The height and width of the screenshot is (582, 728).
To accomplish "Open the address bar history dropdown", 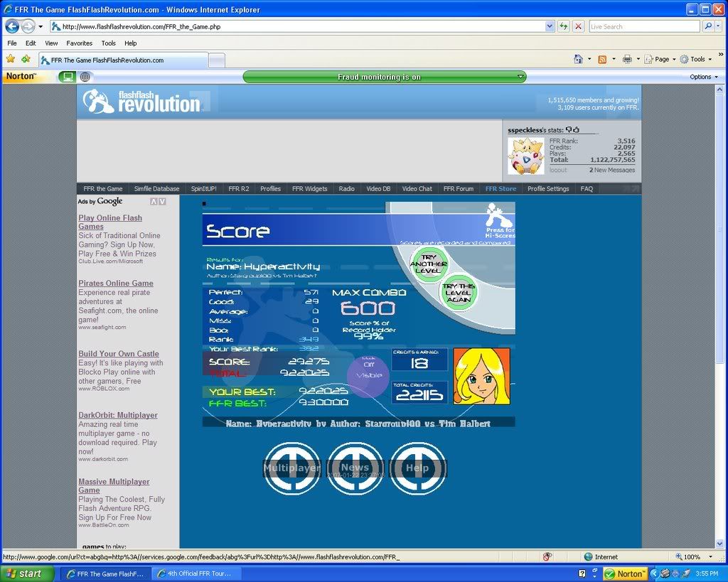I will coord(550,26).
